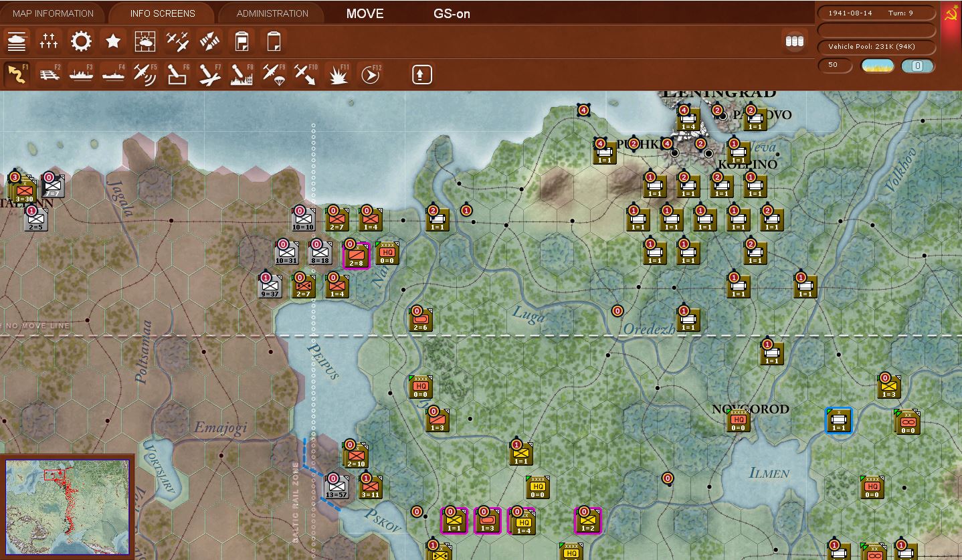Viewport: 962px width, 560px height.
Task: Switch to F3 naval transport mode
Action: (x=81, y=74)
